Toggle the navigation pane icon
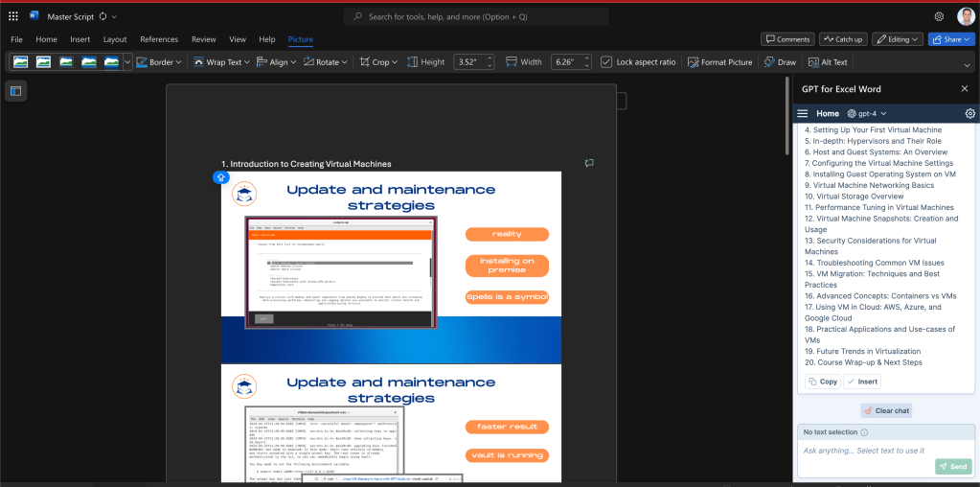Screen dimensions: 980x487 coord(15,91)
